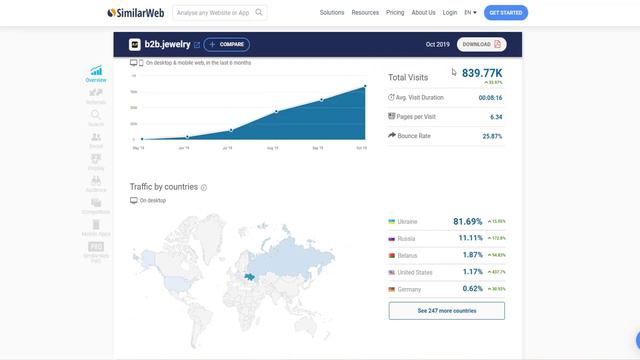640x360 pixels.
Task: Open the EN language dropdown
Action: click(470, 13)
